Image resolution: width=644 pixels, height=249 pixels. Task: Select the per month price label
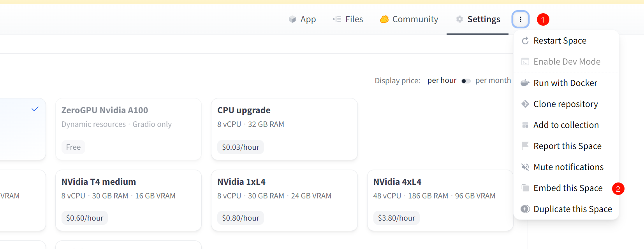click(x=493, y=80)
